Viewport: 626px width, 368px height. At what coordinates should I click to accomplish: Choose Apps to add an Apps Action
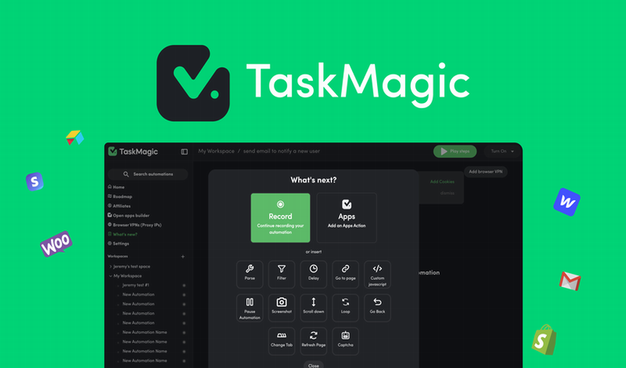347,218
